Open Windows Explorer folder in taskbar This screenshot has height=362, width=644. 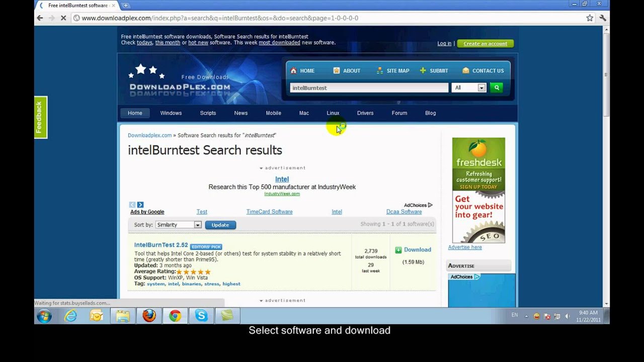pyautogui.click(x=123, y=316)
